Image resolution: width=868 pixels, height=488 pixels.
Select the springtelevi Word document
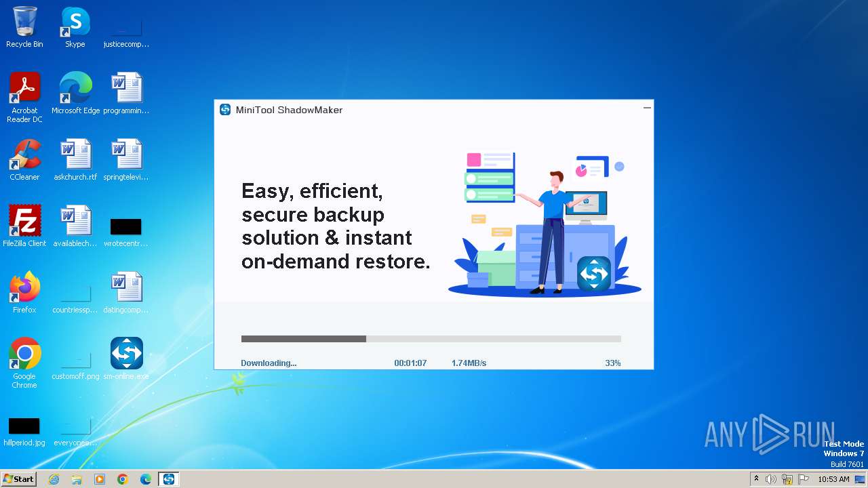click(x=126, y=160)
